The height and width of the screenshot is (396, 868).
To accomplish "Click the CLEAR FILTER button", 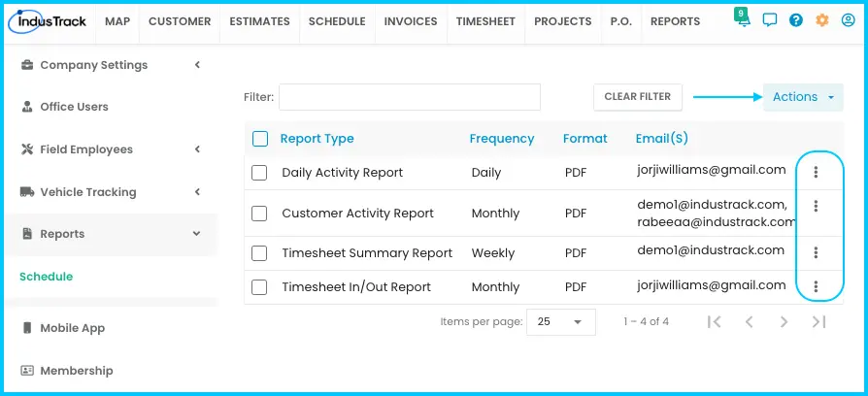I will [x=638, y=97].
